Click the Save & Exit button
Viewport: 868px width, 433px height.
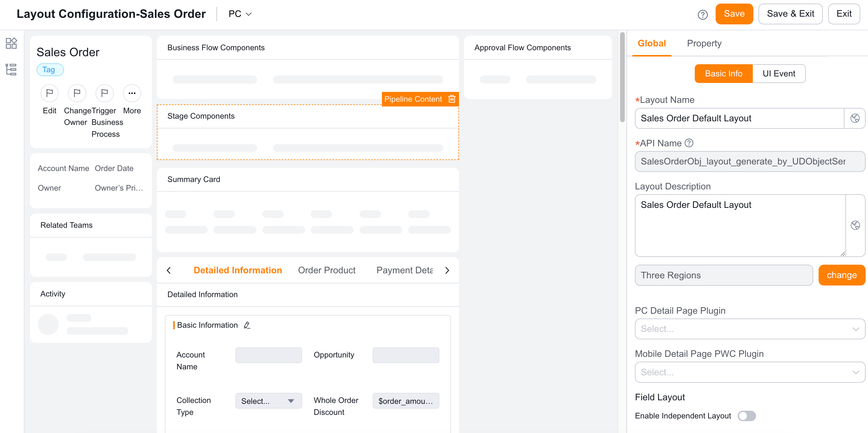click(790, 14)
